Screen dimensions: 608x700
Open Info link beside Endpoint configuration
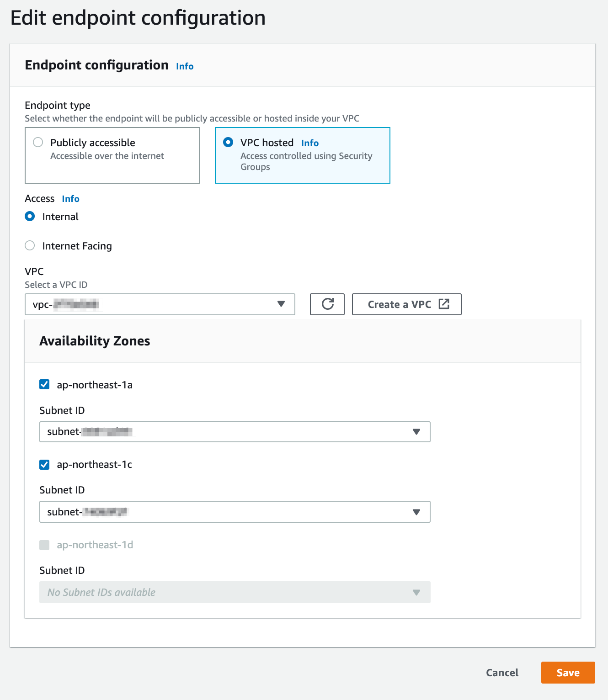(185, 66)
